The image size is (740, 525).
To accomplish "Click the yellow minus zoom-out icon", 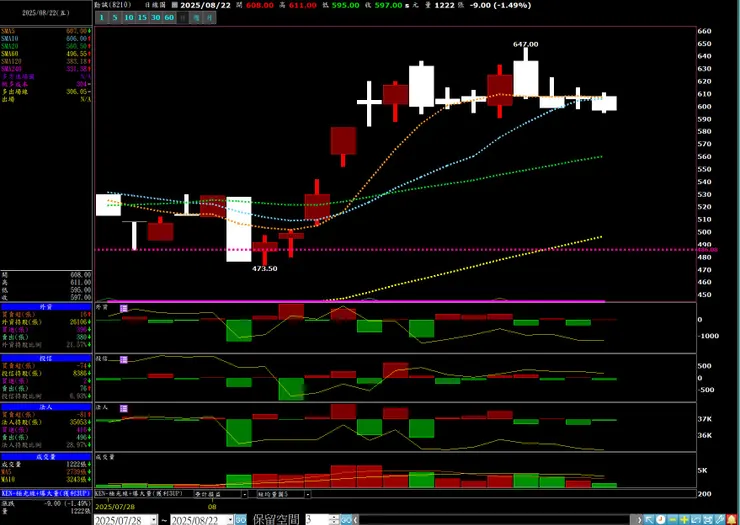I will click(673, 519).
